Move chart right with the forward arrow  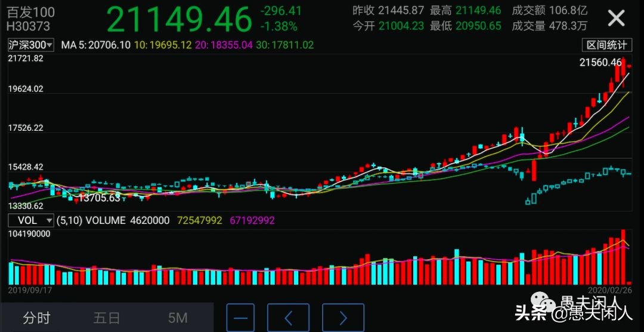pos(343,318)
